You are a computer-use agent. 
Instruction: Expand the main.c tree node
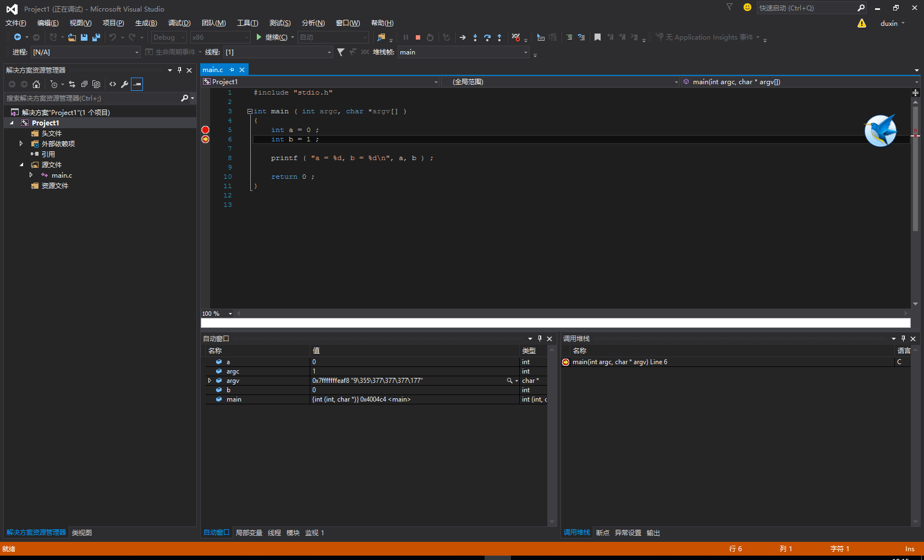31,175
